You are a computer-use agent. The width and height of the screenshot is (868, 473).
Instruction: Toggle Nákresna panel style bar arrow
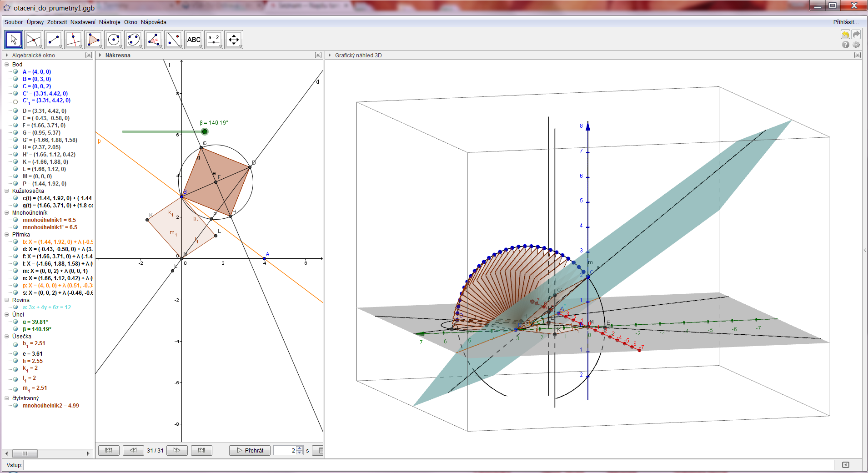pos(100,55)
